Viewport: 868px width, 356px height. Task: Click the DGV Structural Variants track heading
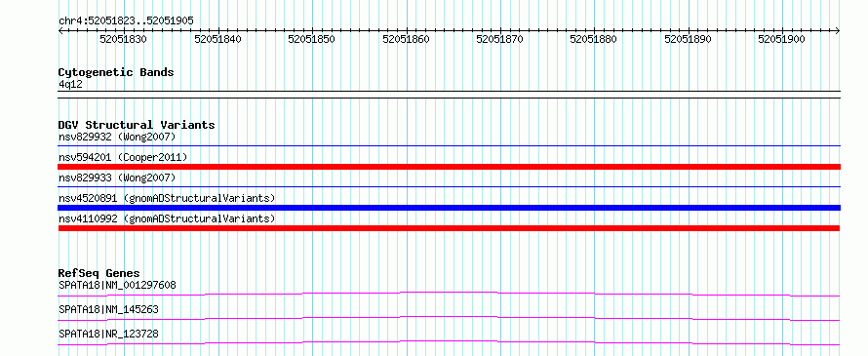coord(137,125)
